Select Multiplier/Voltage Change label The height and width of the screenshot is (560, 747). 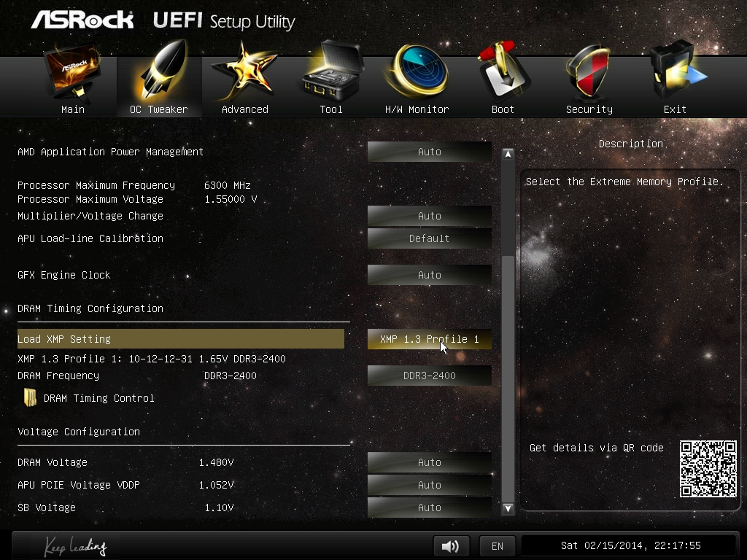tap(90, 216)
